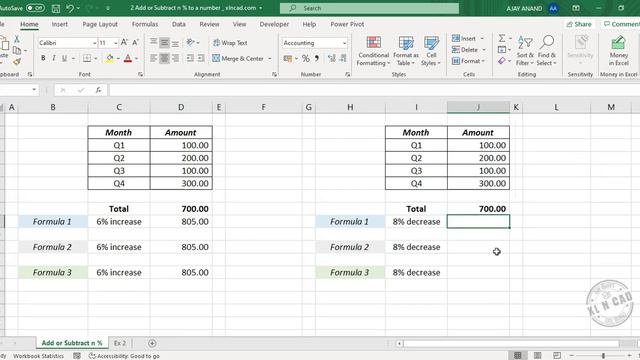Open the Accounting number format dropdown
Image resolution: width=640 pixels, height=360 pixels.
(344, 43)
